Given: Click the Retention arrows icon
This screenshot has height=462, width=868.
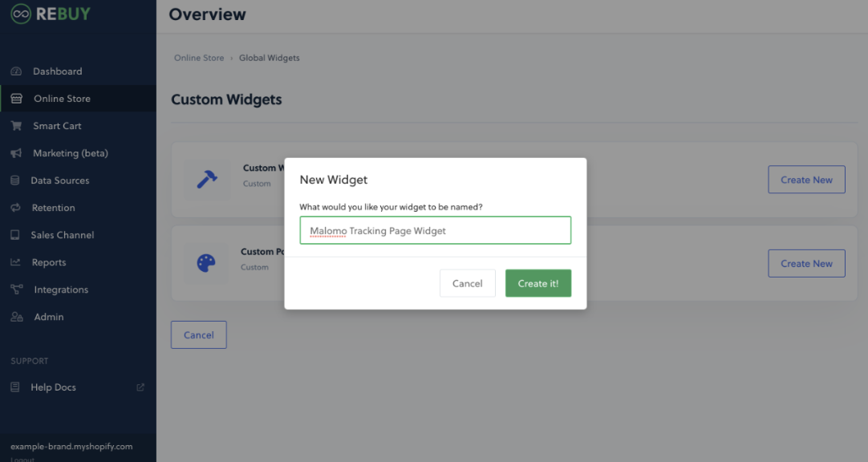Looking at the screenshot, I should pyautogui.click(x=15, y=208).
